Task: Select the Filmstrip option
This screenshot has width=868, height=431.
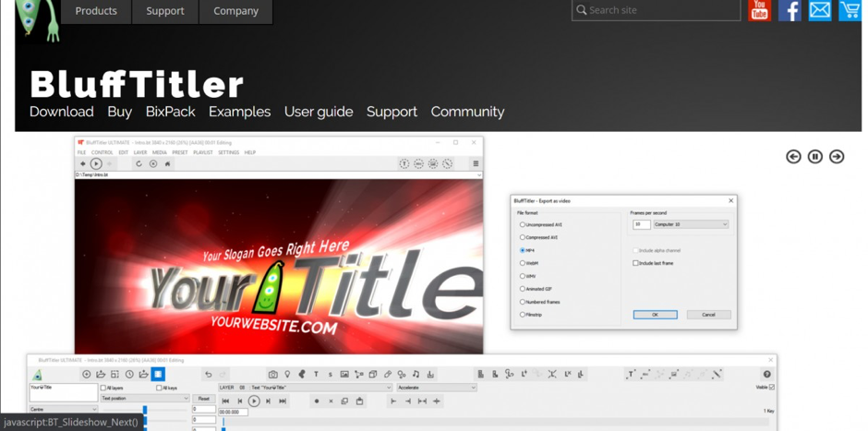Action: [531, 315]
